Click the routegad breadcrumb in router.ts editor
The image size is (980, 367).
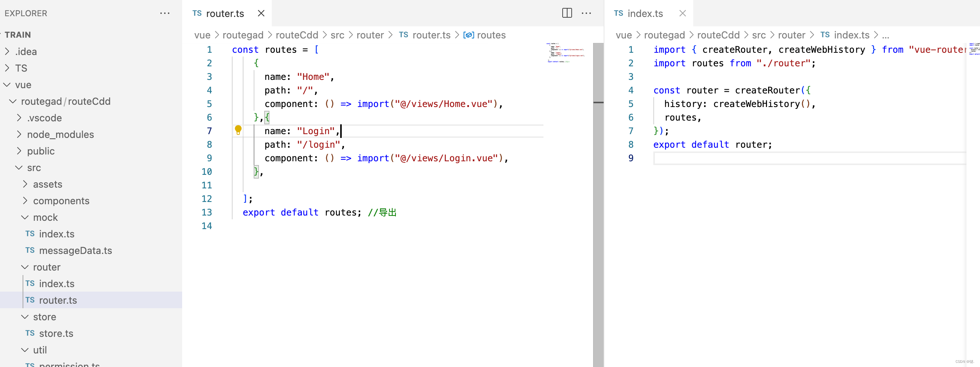243,35
